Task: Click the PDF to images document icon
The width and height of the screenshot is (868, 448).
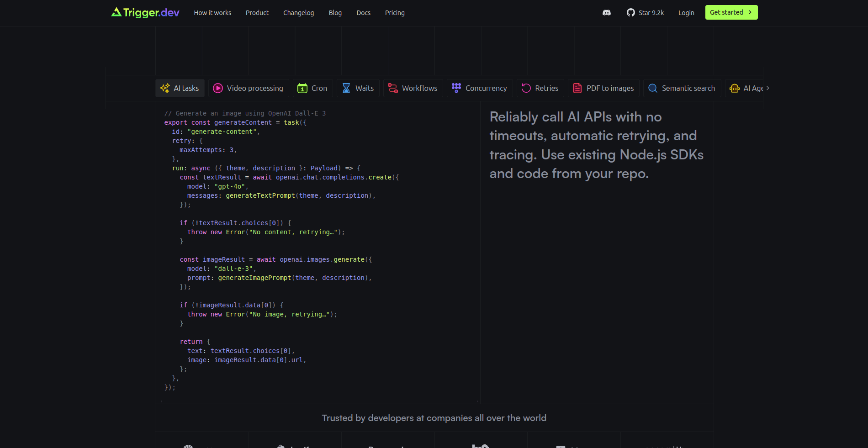Action: coord(577,88)
